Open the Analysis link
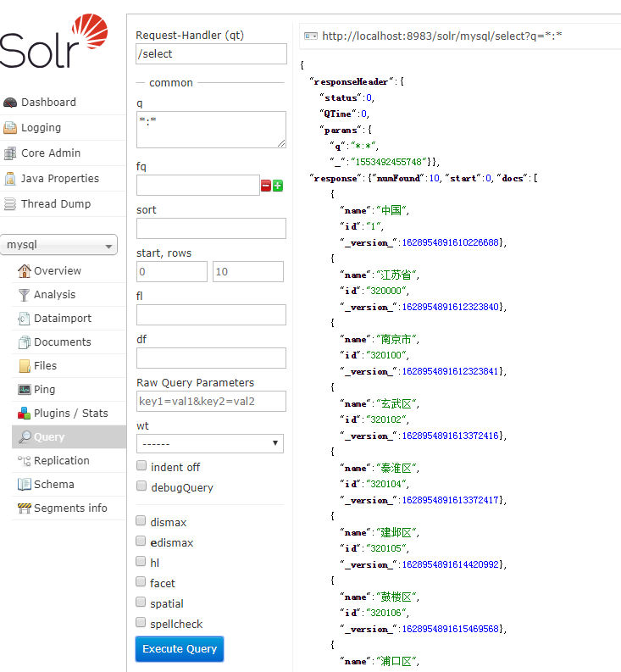Screen dimensions: 621x672 pyautogui.click(x=54, y=295)
